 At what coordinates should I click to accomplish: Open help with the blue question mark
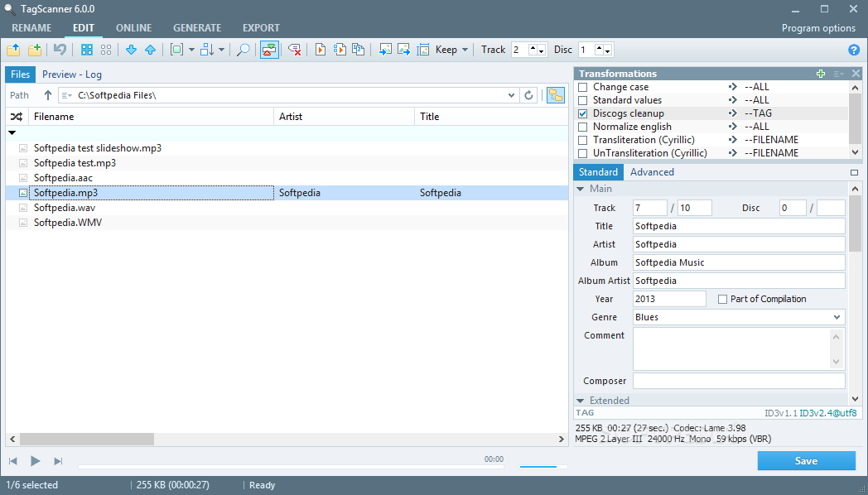(854, 50)
